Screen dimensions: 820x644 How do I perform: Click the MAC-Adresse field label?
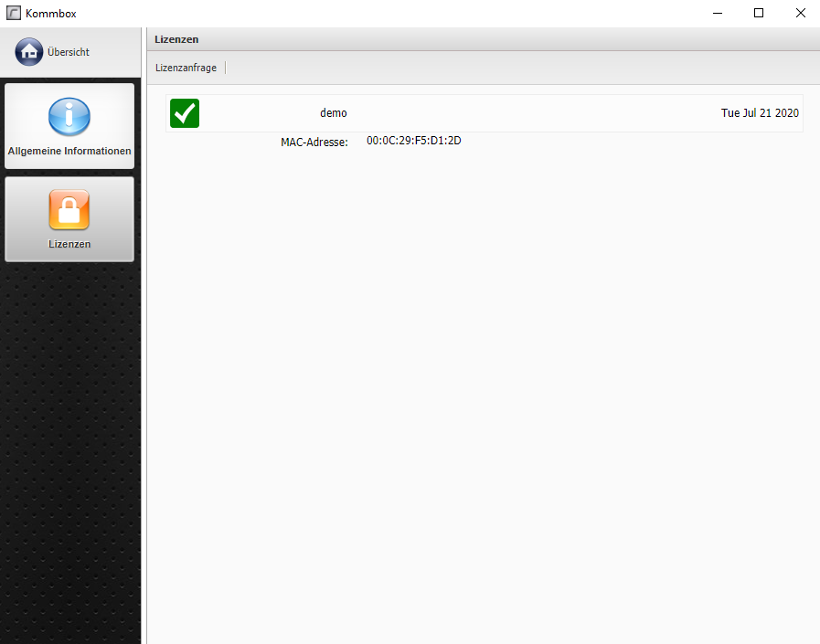pyautogui.click(x=314, y=143)
